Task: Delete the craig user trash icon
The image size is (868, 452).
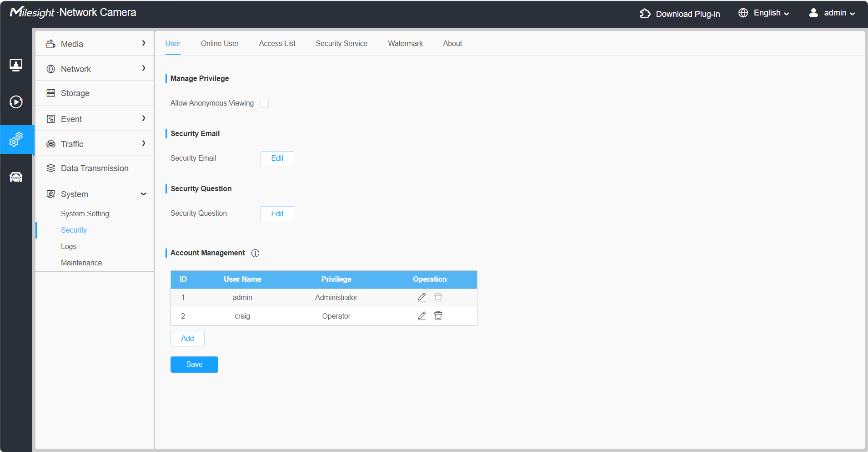Action: [x=438, y=316]
